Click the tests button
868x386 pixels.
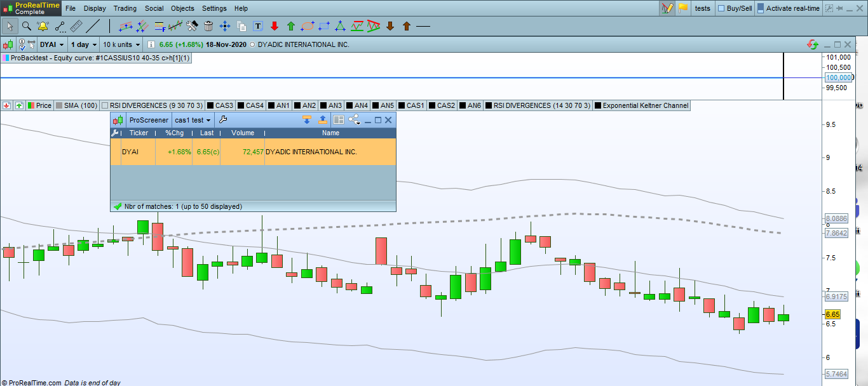pos(702,8)
